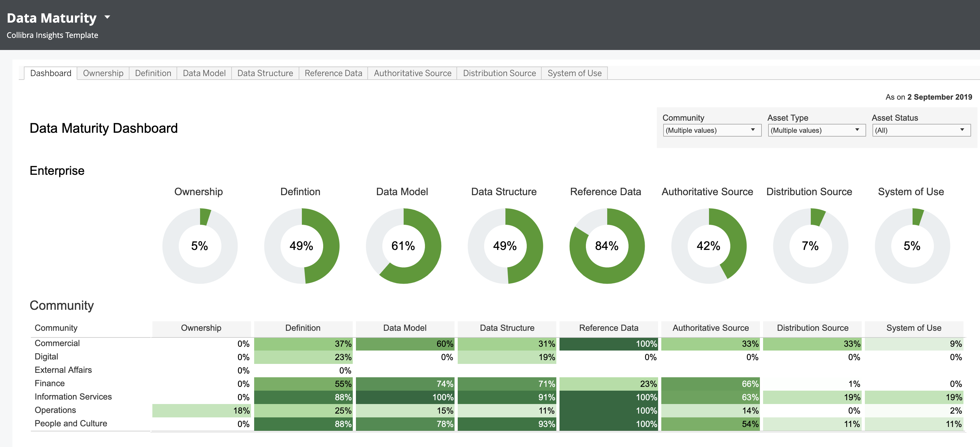The image size is (980, 447).
Task: Select Finance Data Model 74% cell
Action: pyautogui.click(x=405, y=384)
